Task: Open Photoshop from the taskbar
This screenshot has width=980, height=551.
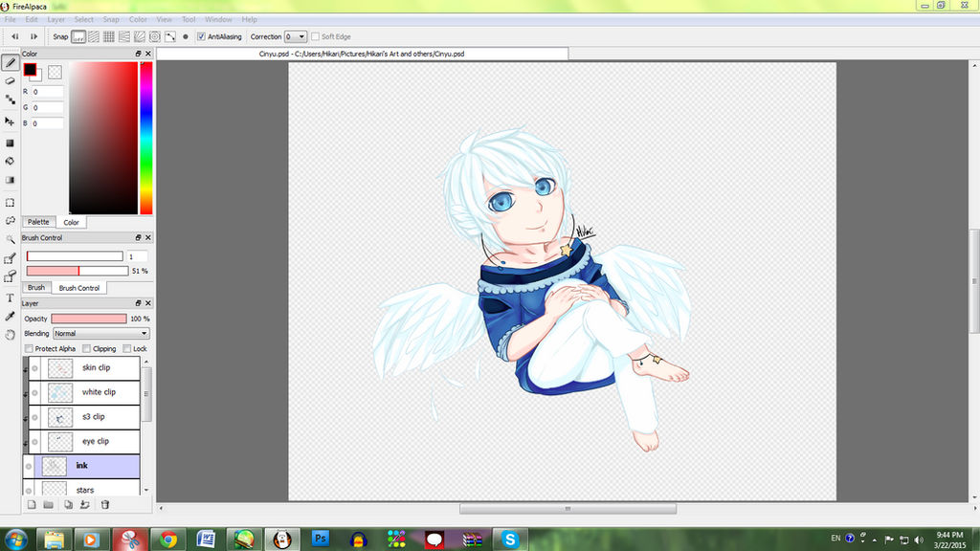Action: [320, 539]
